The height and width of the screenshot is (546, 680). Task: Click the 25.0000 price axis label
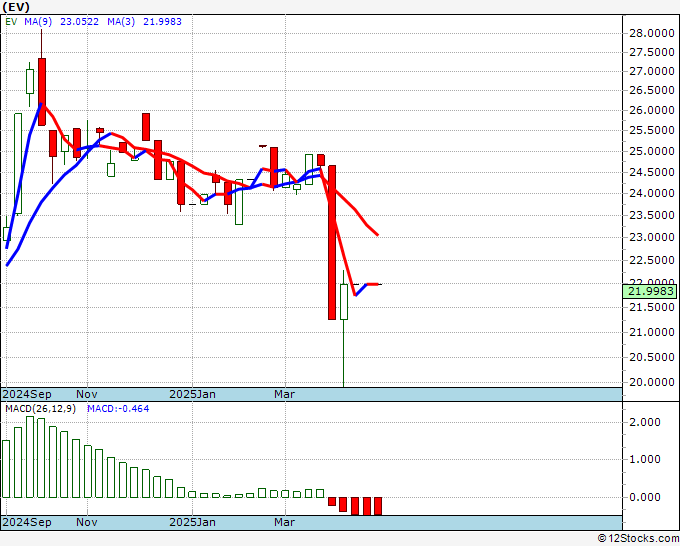coord(651,151)
